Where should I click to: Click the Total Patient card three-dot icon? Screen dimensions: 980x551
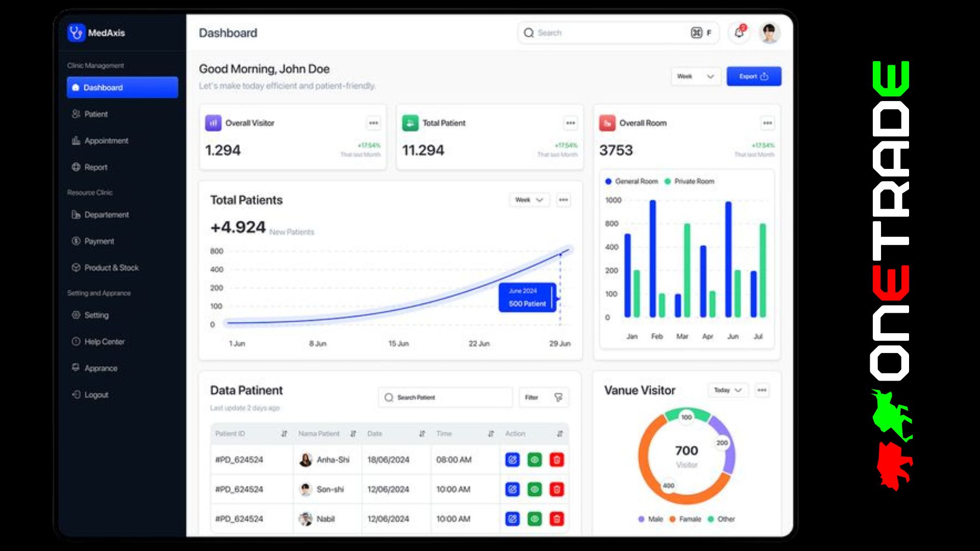click(570, 123)
